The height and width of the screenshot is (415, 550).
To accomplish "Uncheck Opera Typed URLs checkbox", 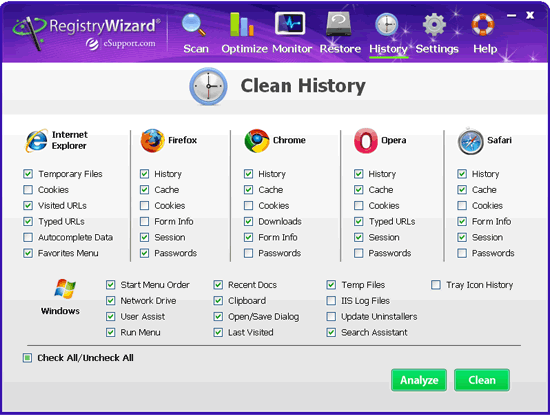I will pyautogui.click(x=358, y=222).
